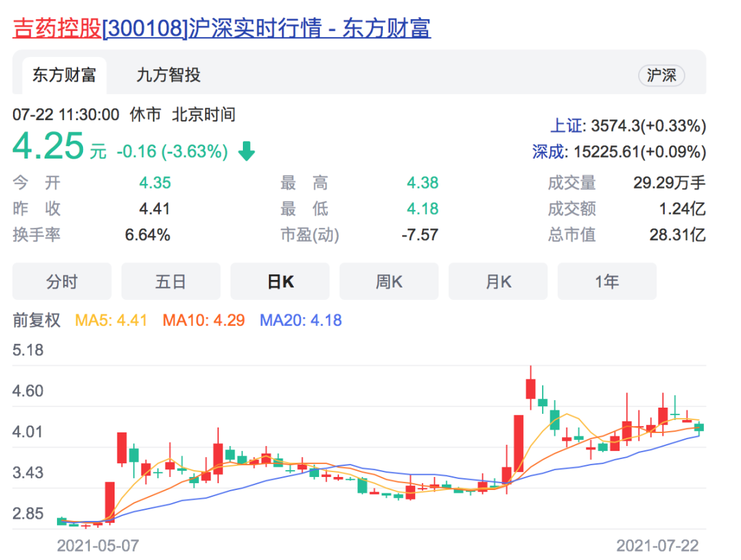Switch to the 九方智投 tab

pyautogui.click(x=168, y=75)
